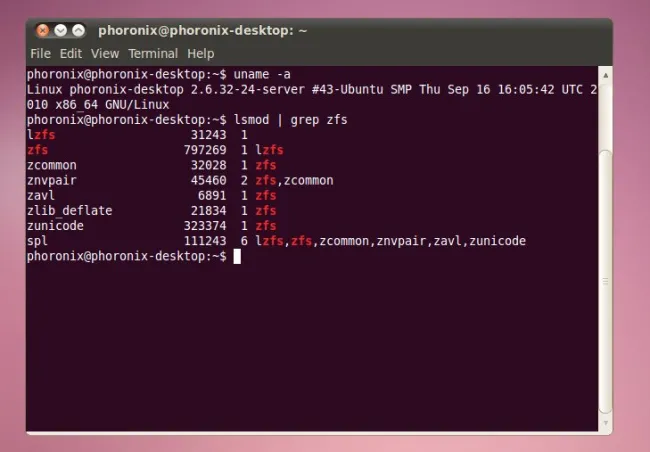Click the size value 797269
Screen dimensions: 650x452
coord(205,150)
